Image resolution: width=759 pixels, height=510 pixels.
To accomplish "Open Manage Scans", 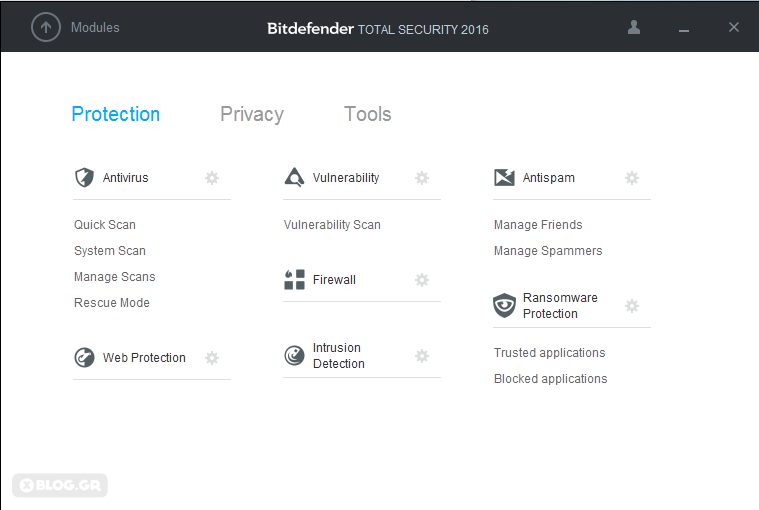I will (115, 277).
